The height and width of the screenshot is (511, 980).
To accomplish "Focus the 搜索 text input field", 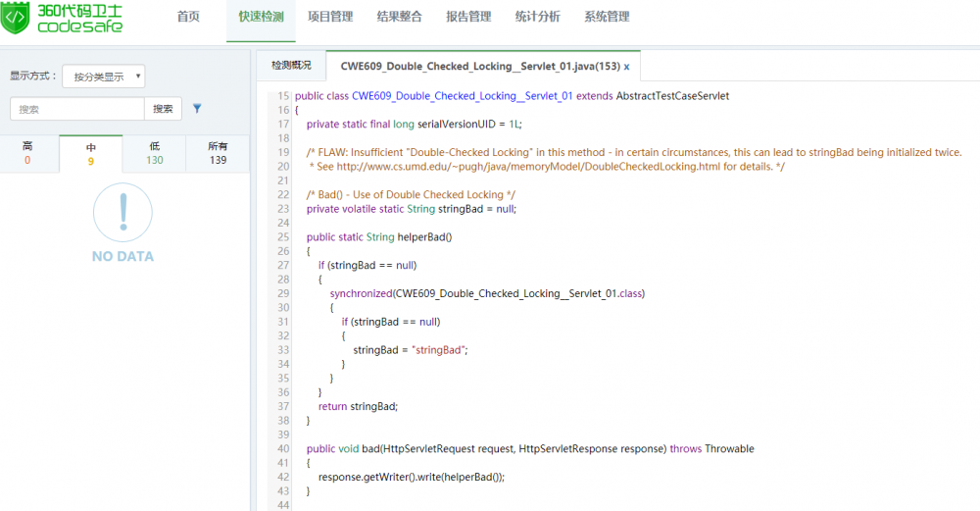I will [76, 109].
